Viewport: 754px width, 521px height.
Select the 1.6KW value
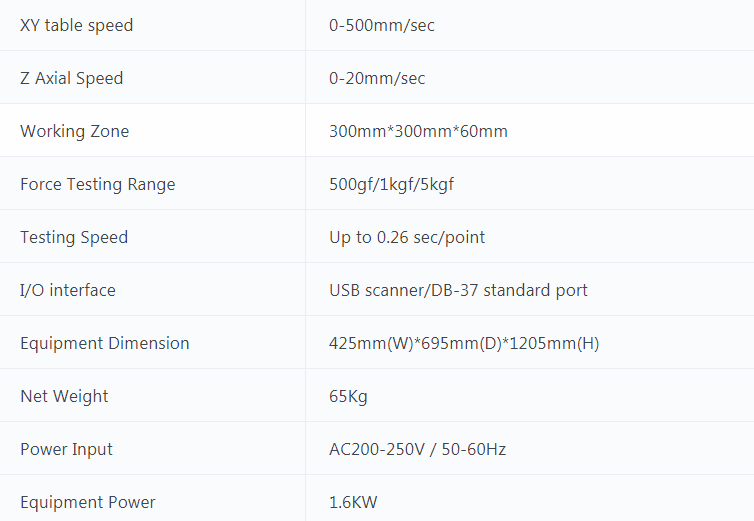[x=353, y=502]
